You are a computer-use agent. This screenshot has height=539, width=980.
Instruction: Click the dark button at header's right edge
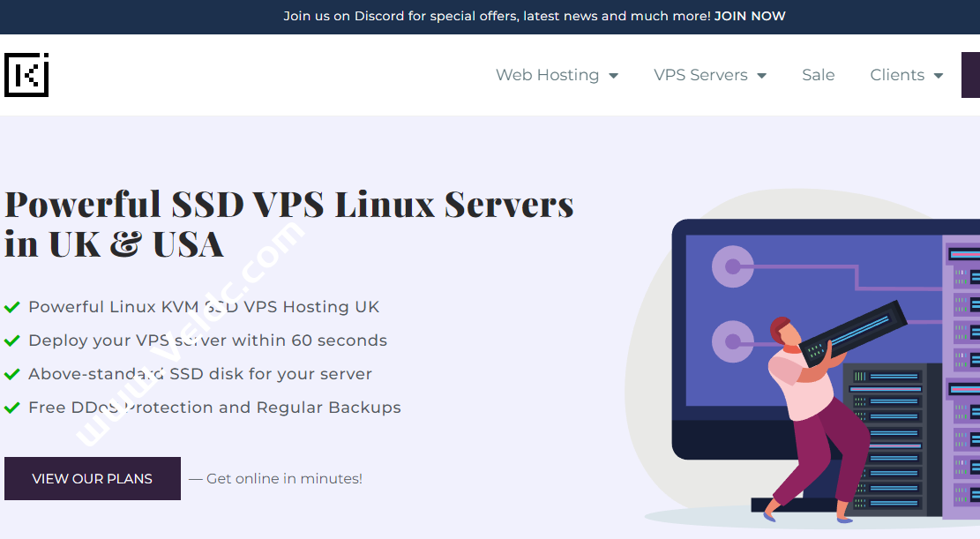pyautogui.click(x=970, y=75)
